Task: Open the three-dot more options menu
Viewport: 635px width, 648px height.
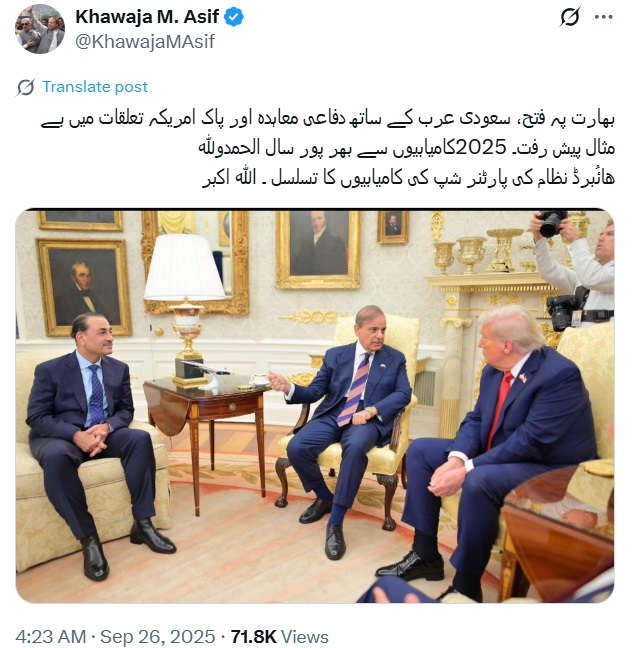Action: 604,17
